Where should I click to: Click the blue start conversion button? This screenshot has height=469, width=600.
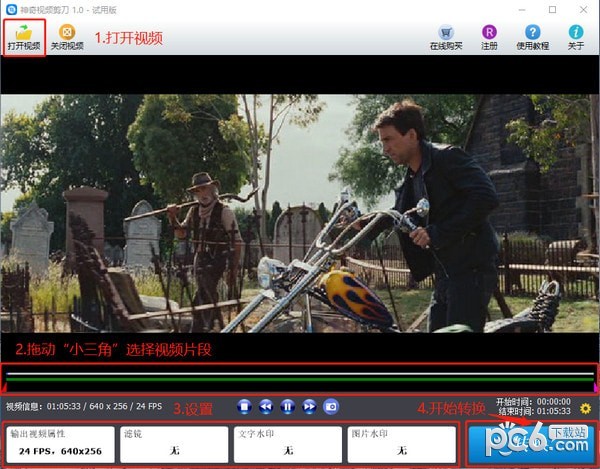(x=530, y=443)
